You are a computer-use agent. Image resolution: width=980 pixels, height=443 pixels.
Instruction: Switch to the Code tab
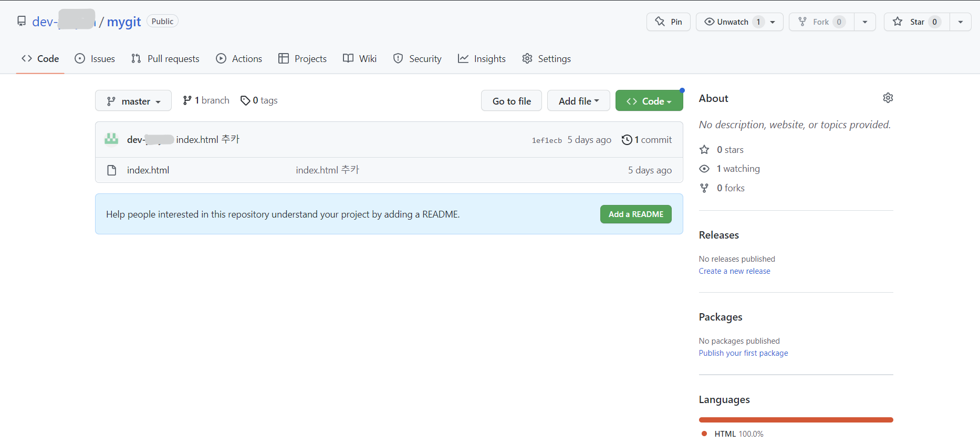pos(40,58)
